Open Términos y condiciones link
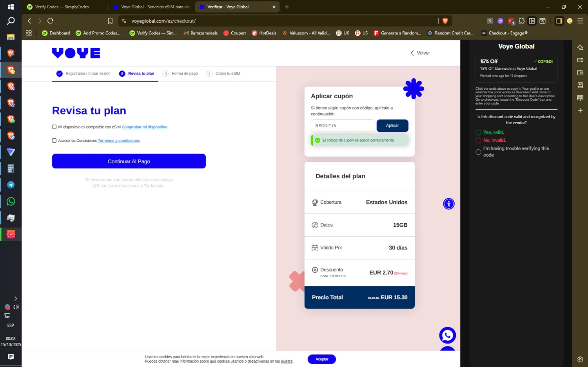Screen dimensions: 588x367 click(x=119, y=141)
